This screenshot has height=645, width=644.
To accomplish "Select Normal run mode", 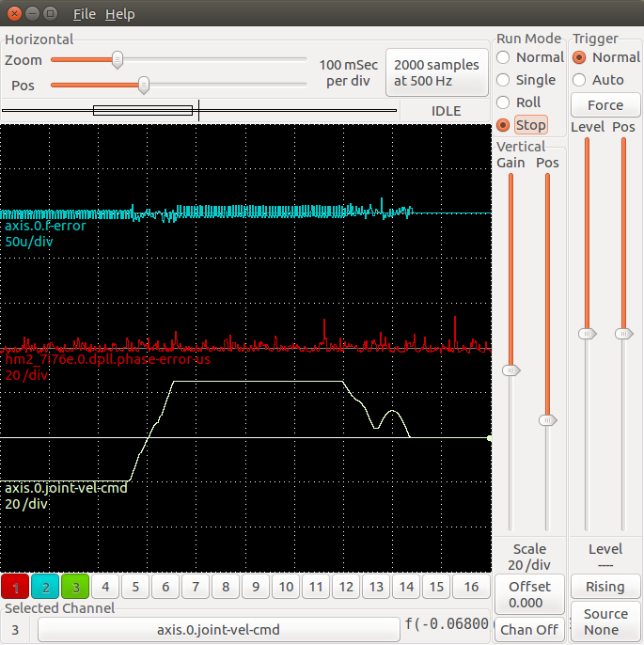I will click(530, 57).
